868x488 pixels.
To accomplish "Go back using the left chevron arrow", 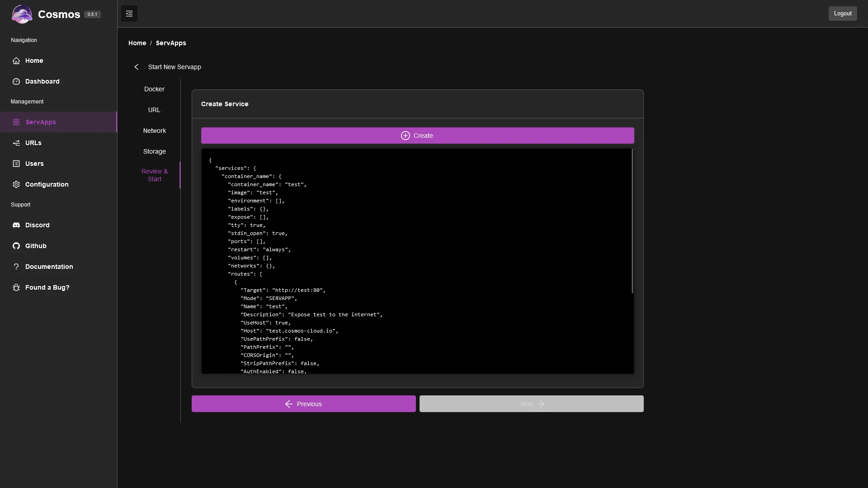I will [137, 67].
